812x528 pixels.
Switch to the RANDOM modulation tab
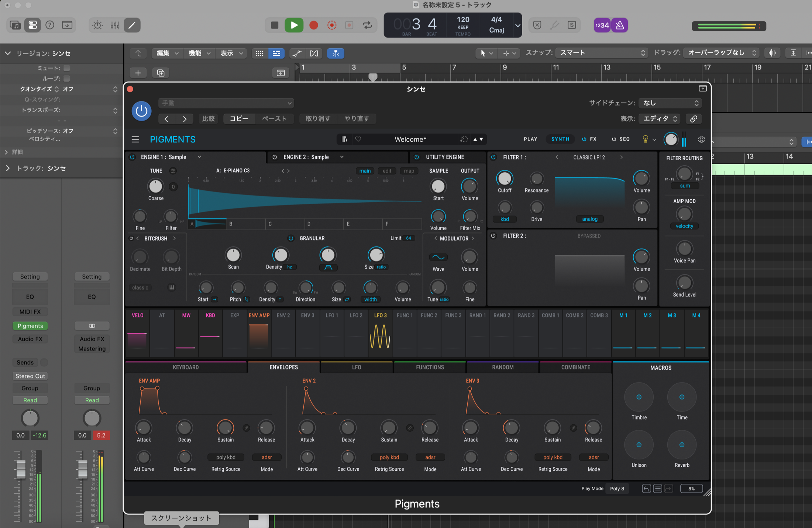point(503,367)
